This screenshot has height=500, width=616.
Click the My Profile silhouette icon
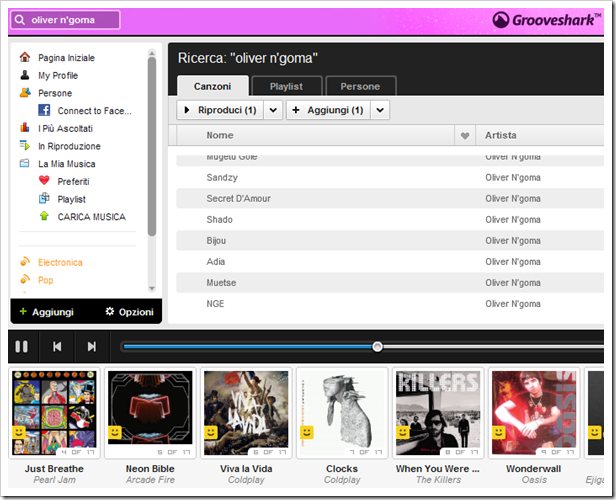25,75
